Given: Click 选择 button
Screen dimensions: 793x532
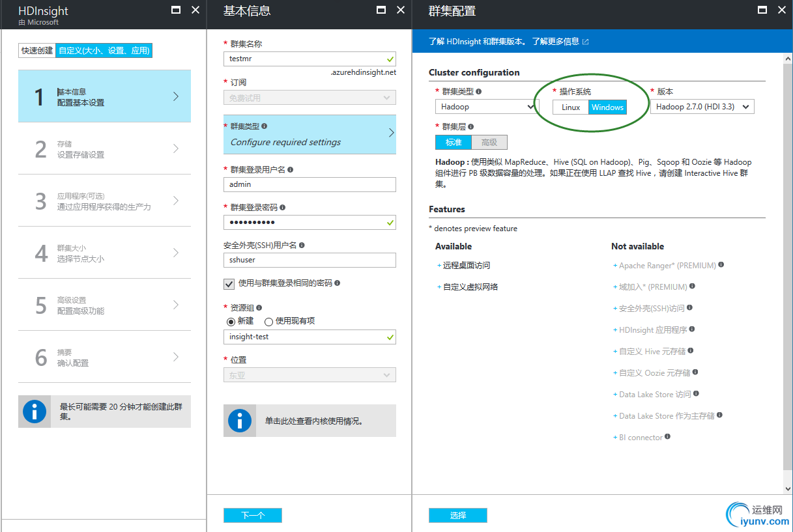Looking at the screenshot, I should pyautogui.click(x=458, y=515).
